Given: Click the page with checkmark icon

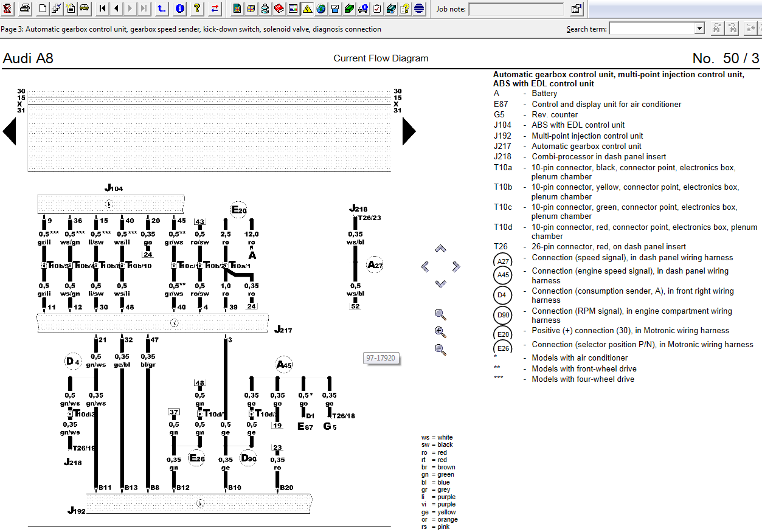Looking at the screenshot, I should point(56,9).
